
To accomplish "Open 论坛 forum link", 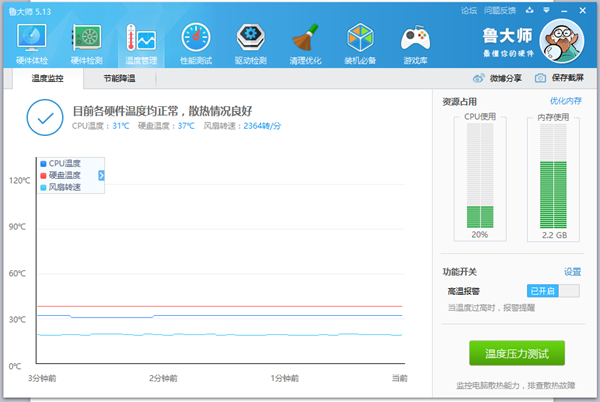I will coord(469,11).
